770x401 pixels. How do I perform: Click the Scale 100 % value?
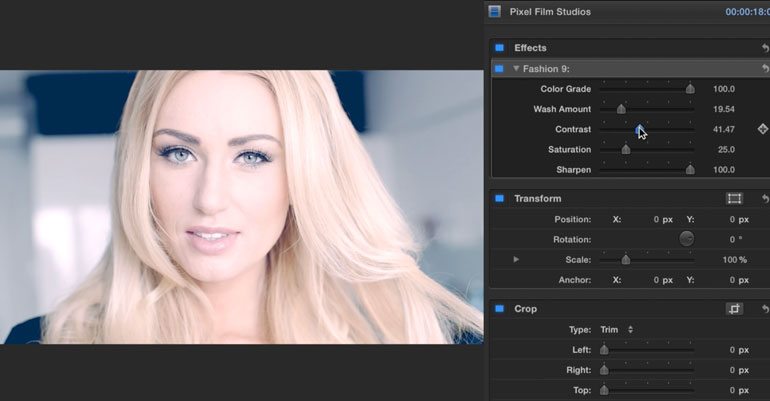coord(734,260)
